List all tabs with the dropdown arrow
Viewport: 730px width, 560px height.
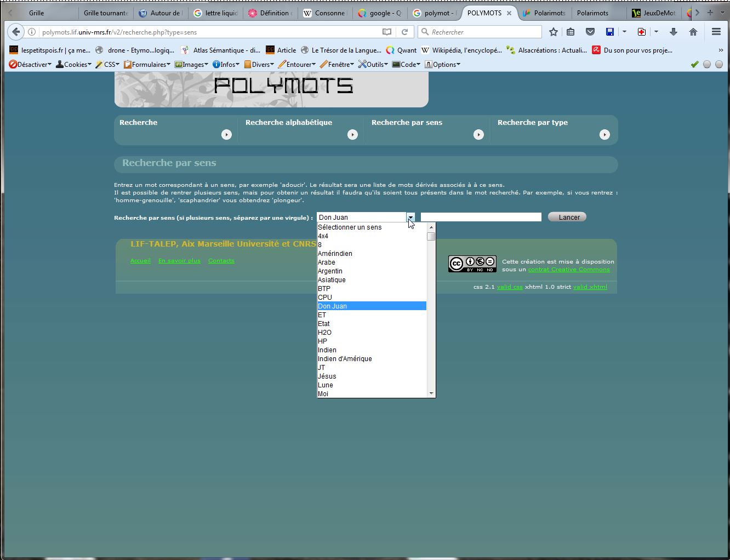pyautogui.click(x=722, y=13)
